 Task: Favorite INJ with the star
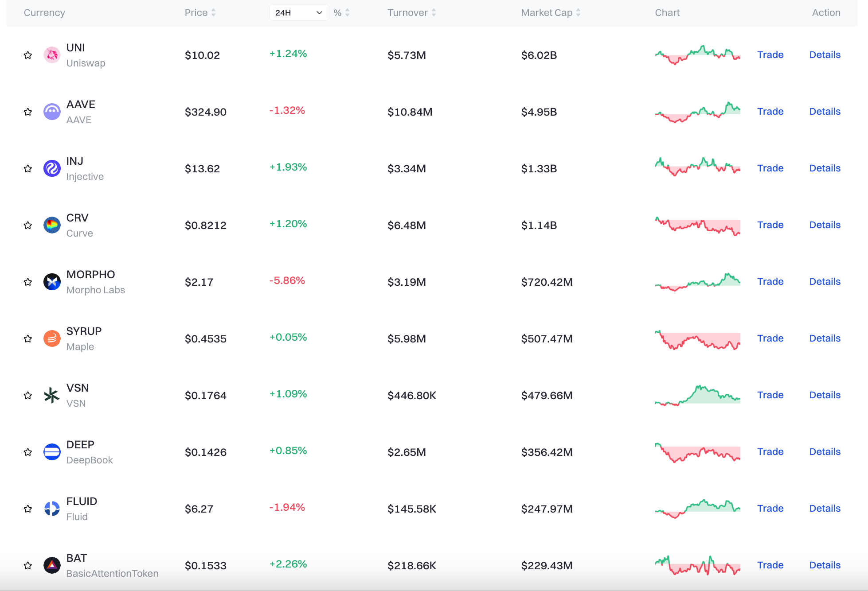tap(28, 168)
